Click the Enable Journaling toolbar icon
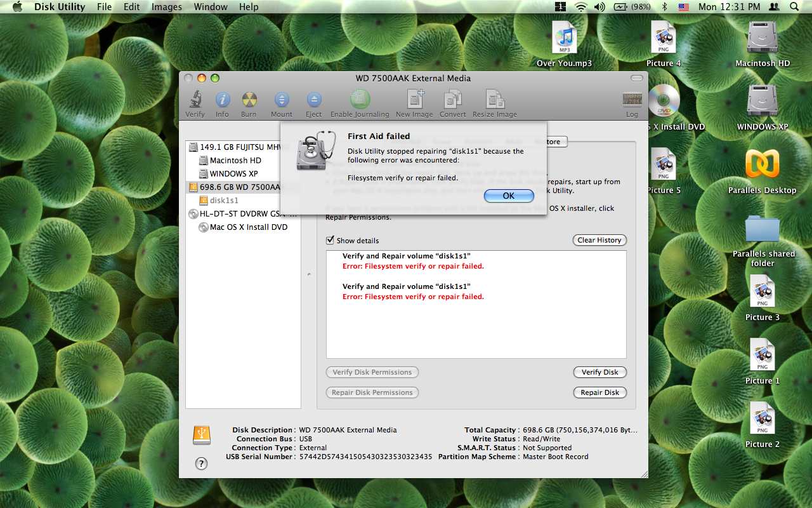 pyautogui.click(x=360, y=104)
